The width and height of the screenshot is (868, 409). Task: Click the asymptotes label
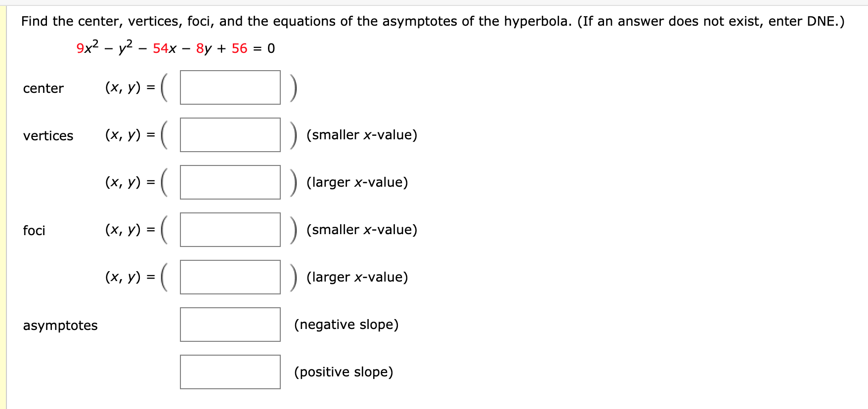(60, 326)
